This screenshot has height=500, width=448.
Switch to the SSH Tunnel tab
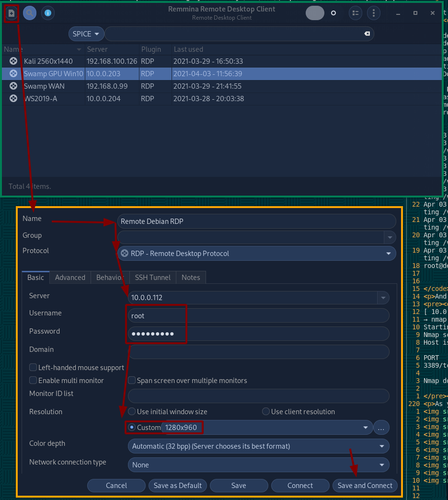[x=153, y=278]
